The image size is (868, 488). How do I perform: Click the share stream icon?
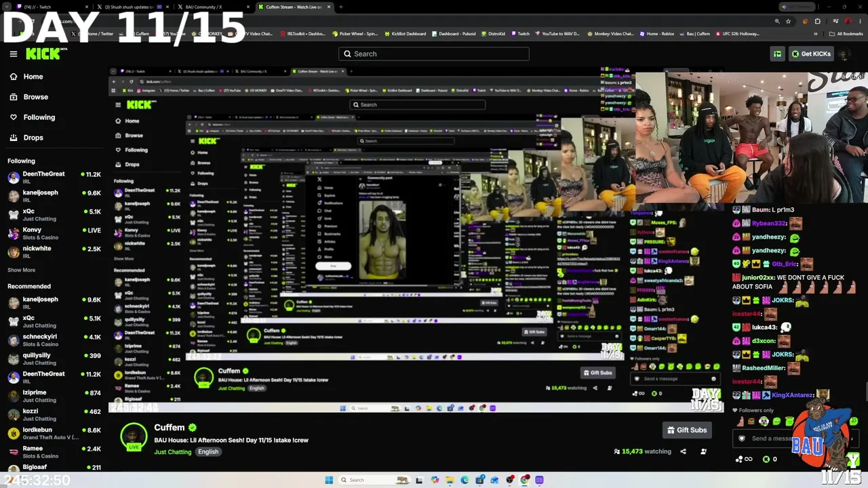pos(683,451)
